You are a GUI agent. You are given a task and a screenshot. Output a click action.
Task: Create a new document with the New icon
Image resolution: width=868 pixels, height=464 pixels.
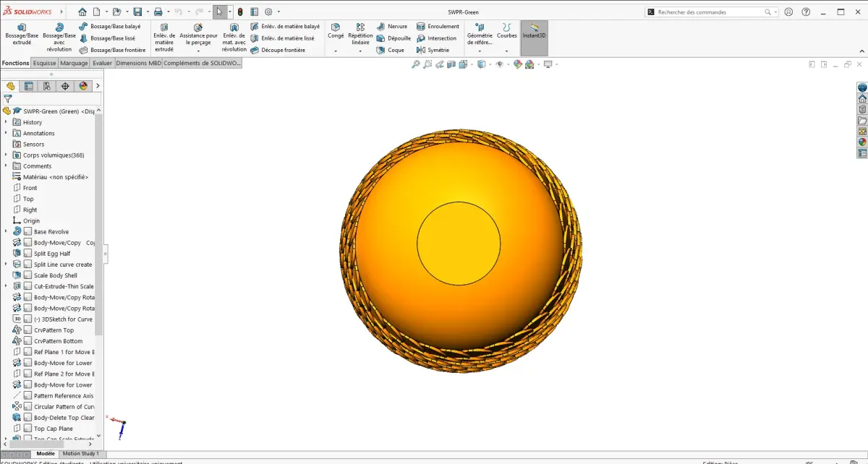point(97,12)
